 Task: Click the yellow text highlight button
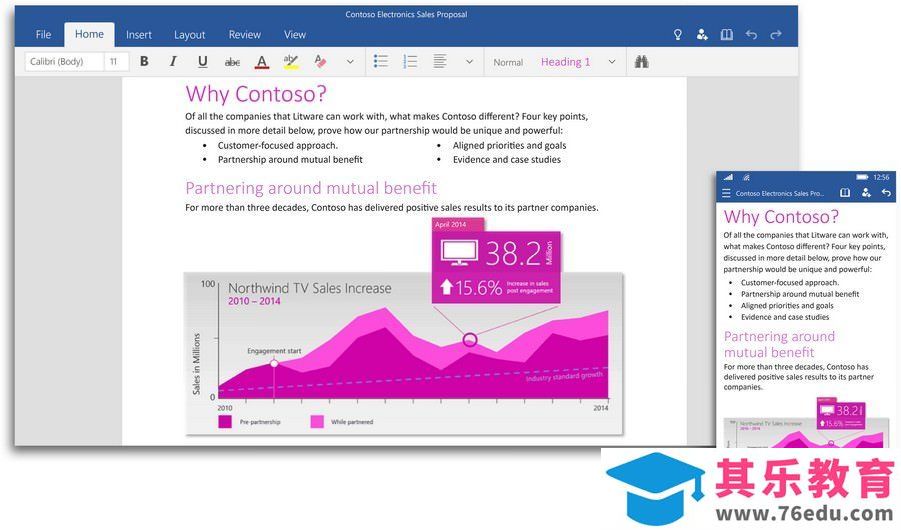[291, 62]
